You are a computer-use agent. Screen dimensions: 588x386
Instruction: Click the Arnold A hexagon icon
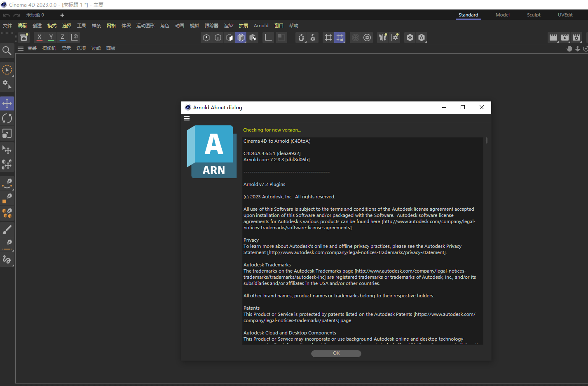point(422,38)
